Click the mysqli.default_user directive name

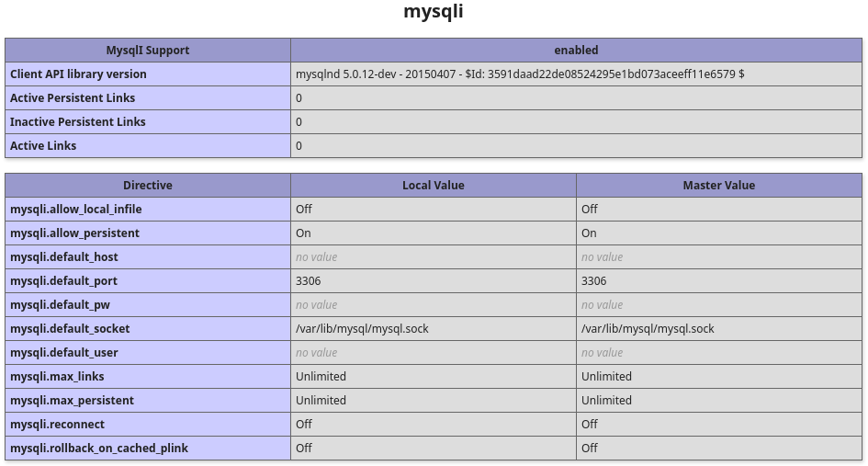pyautogui.click(x=64, y=352)
